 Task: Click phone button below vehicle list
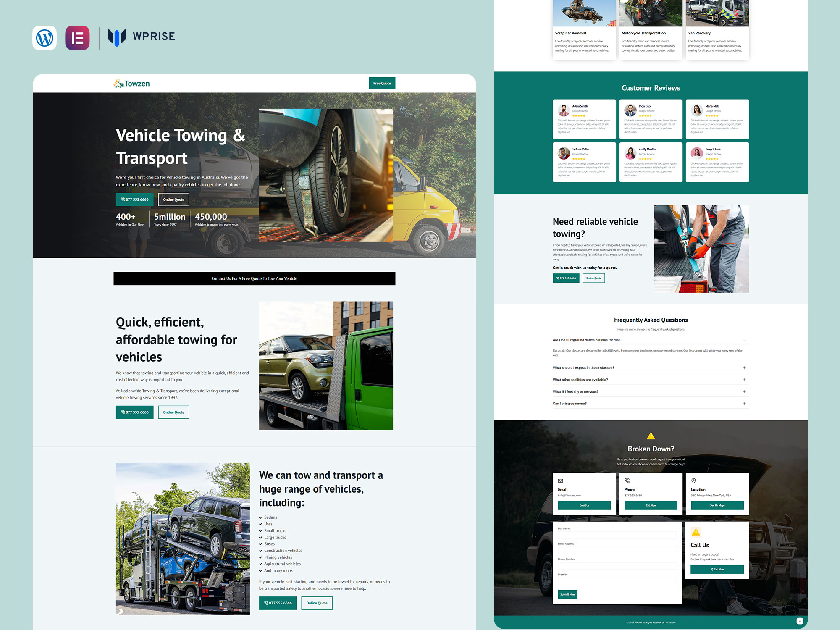click(278, 603)
